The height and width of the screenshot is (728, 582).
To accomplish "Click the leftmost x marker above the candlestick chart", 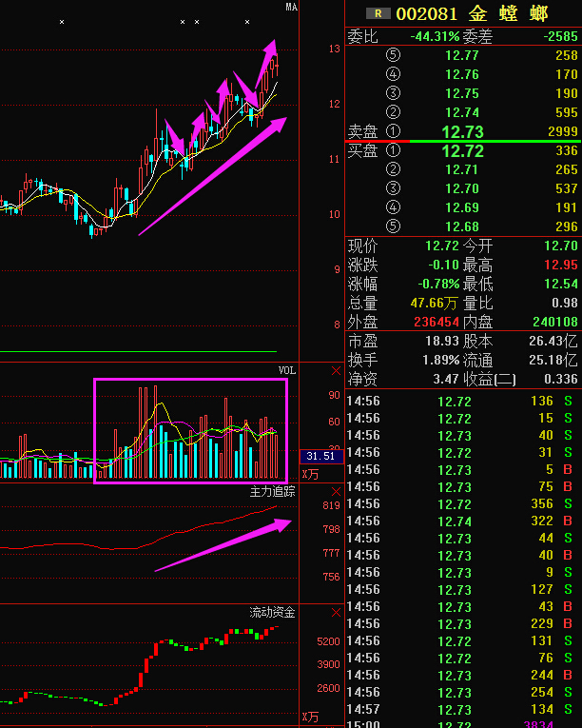I will (x=62, y=21).
